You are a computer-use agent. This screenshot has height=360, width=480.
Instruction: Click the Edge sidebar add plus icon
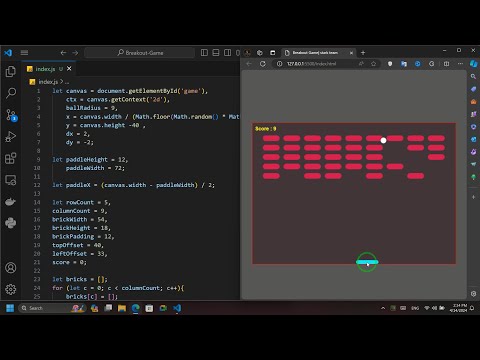pyautogui.click(x=473, y=197)
